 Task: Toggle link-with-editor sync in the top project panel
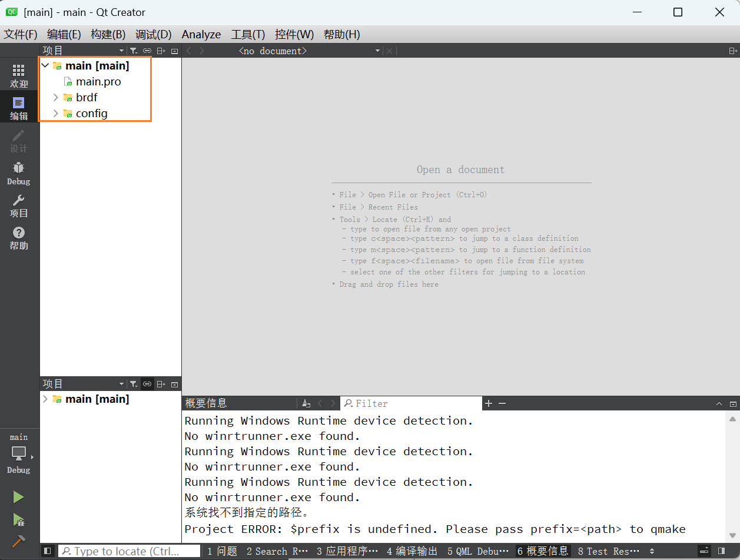point(147,51)
